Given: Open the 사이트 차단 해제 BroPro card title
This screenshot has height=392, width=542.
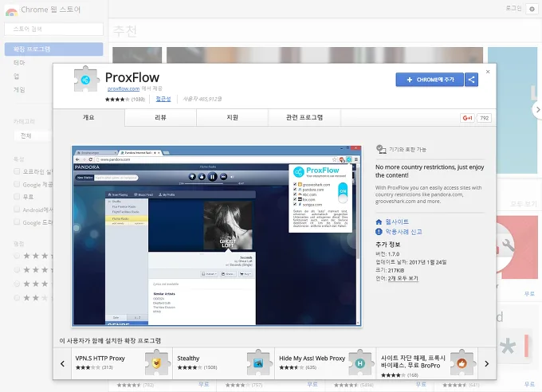Looking at the screenshot, I should click(x=413, y=362).
